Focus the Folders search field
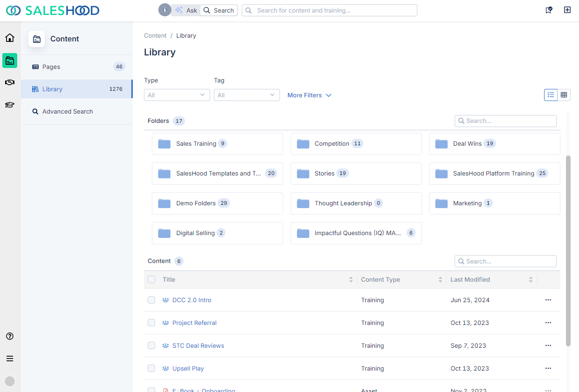Viewport: 579px width, 392px height. 505,121
